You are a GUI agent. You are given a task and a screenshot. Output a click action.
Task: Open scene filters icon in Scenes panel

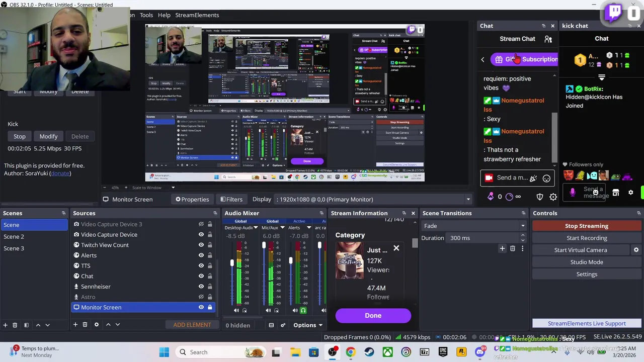(x=26, y=325)
